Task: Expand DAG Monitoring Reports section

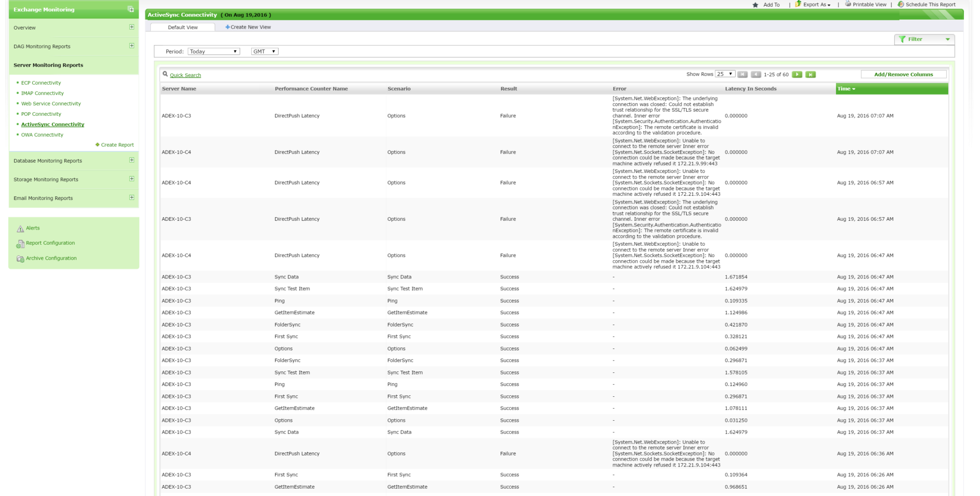Action: tap(130, 46)
